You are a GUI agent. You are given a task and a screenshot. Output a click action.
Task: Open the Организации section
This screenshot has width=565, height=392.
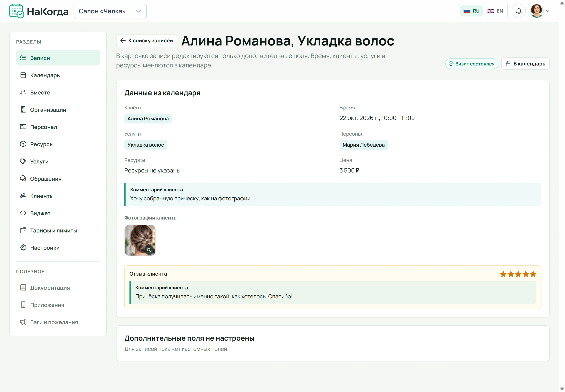(58, 110)
